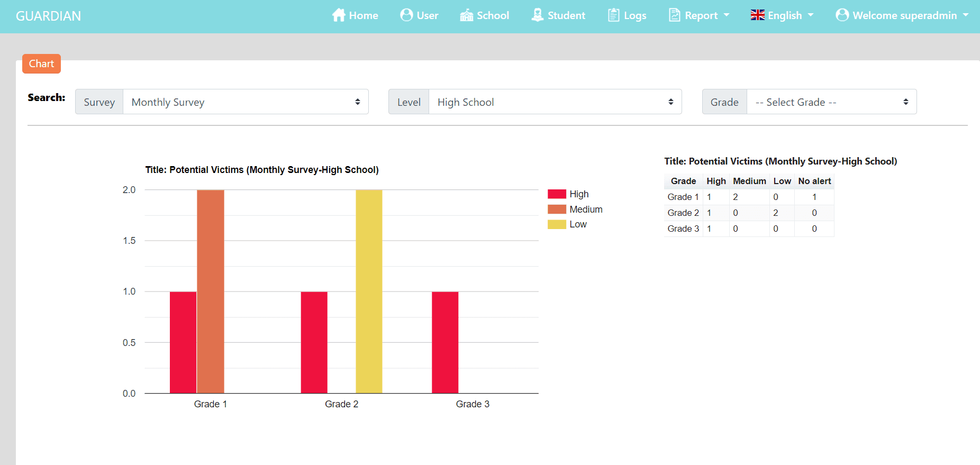The height and width of the screenshot is (465, 980).
Task: Click the UK flag language icon
Action: (x=758, y=15)
